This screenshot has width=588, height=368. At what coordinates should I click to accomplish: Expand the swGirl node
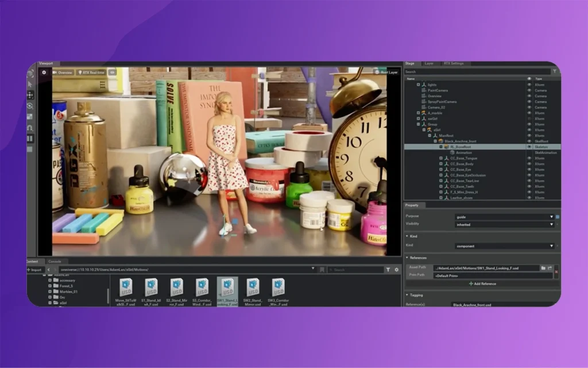click(x=419, y=118)
